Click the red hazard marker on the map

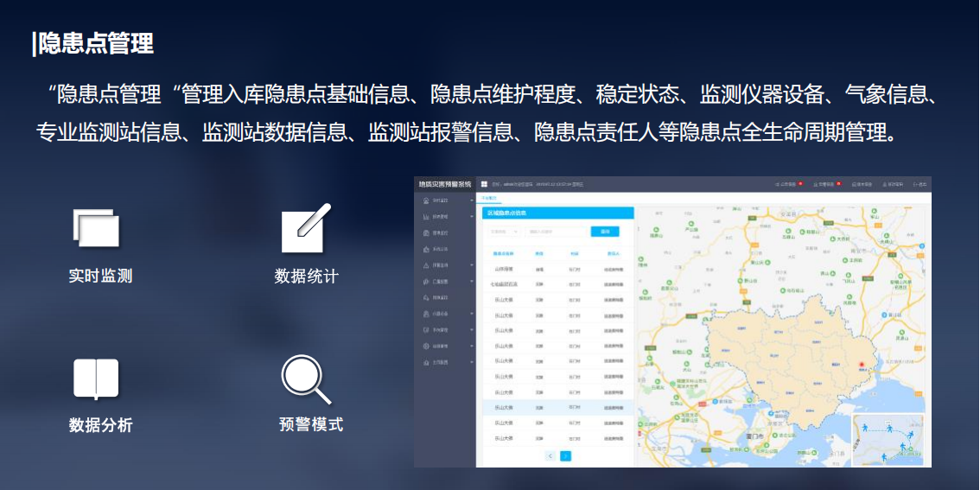tap(861, 365)
